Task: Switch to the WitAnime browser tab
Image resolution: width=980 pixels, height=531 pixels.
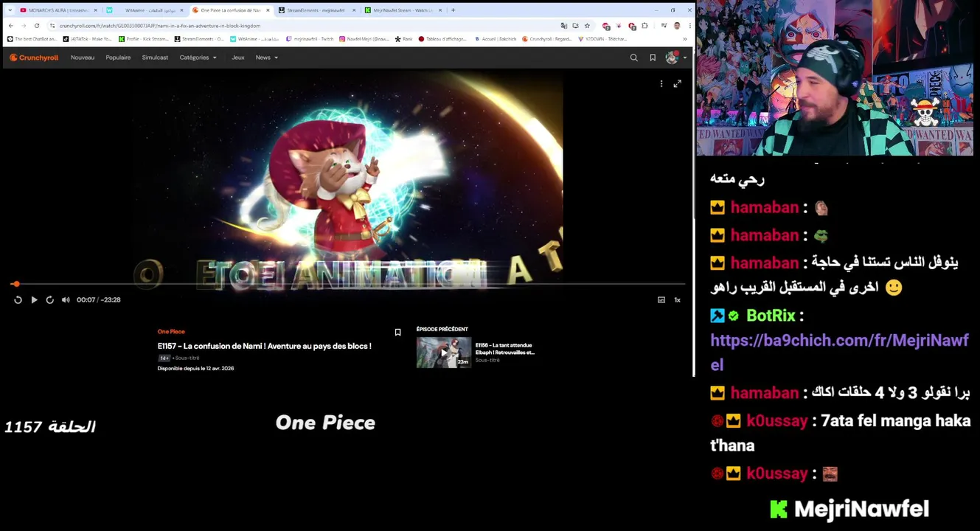Action: click(145, 10)
